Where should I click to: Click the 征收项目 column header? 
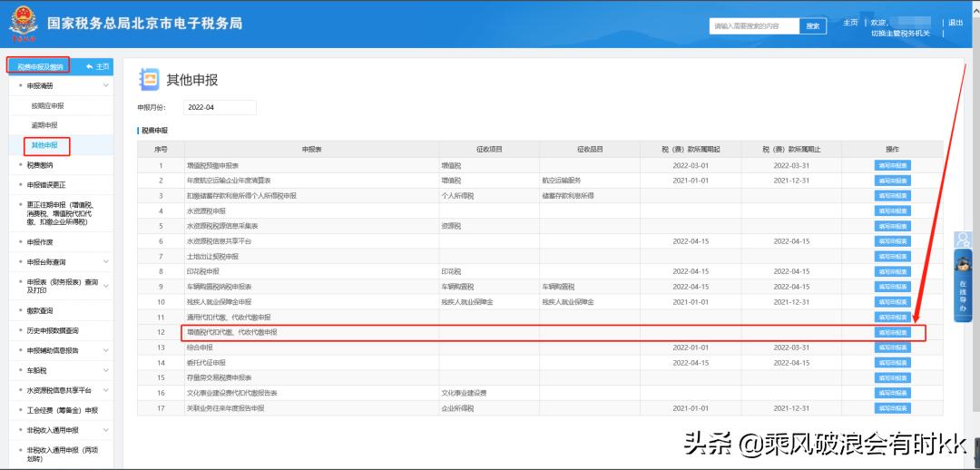(x=489, y=150)
